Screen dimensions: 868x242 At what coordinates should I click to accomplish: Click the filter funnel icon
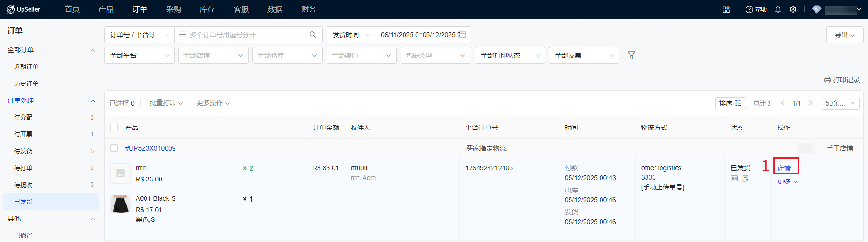click(632, 55)
